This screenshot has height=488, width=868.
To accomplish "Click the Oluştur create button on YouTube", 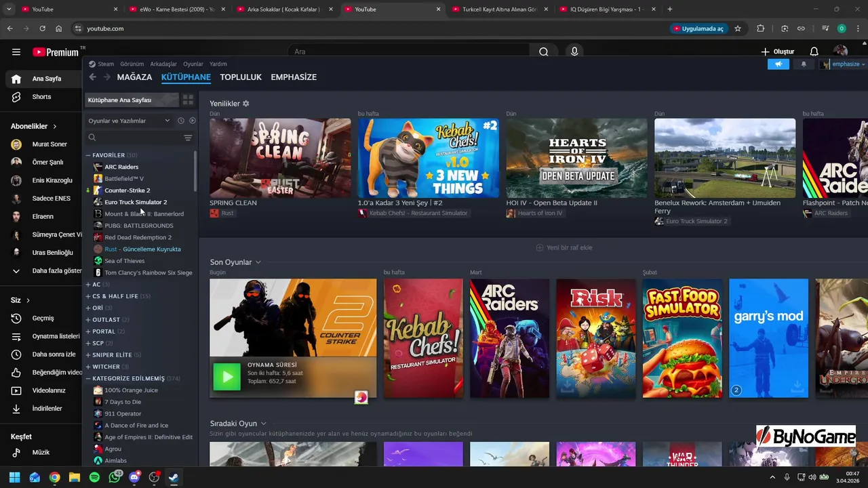I will click(x=778, y=52).
